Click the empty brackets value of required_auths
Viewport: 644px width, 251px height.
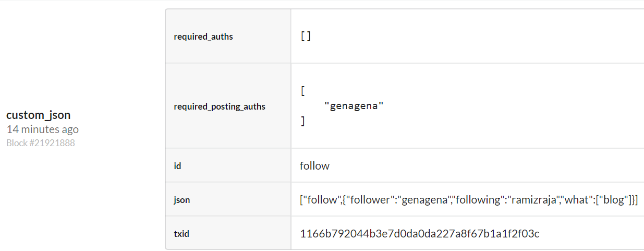(306, 37)
